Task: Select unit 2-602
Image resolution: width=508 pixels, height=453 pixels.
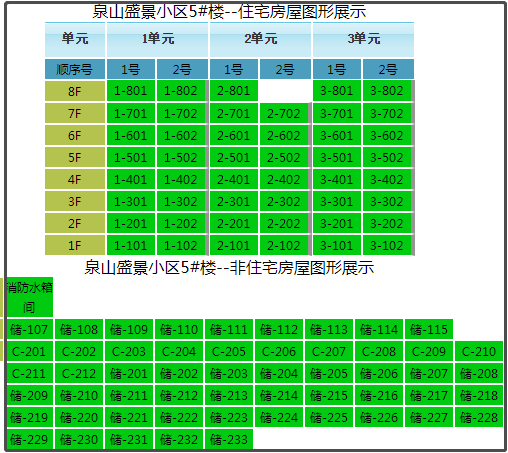Action: click(284, 136)
